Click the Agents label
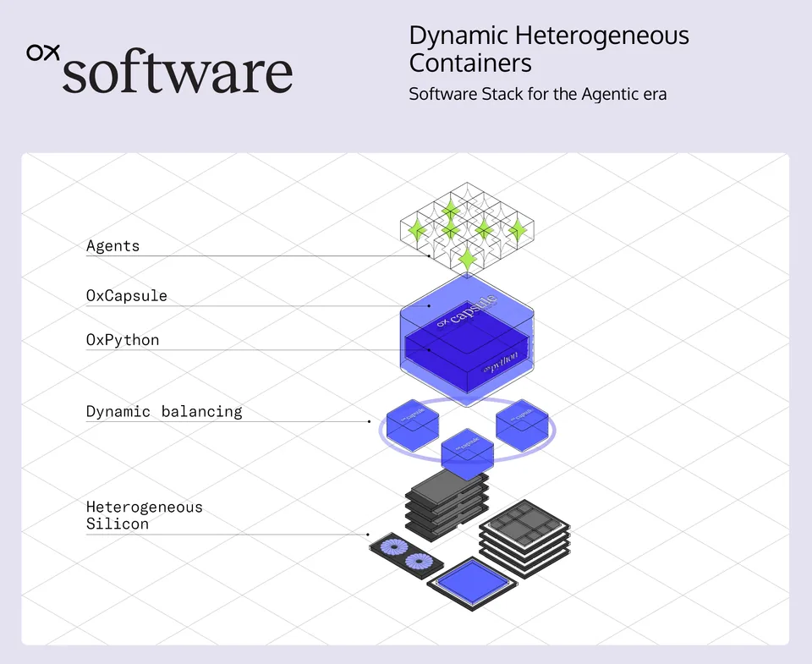Image resolution: width=812 pixels, height=664 pixels. 112,245
